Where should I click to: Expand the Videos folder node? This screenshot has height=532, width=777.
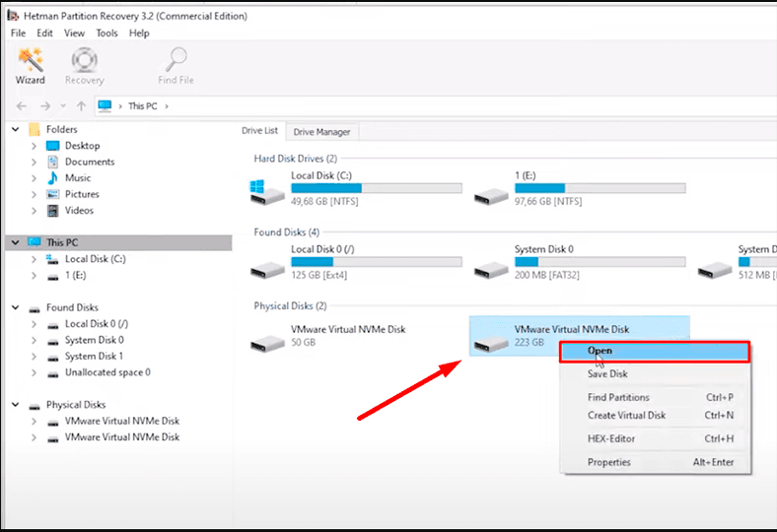tap(34, 211)
